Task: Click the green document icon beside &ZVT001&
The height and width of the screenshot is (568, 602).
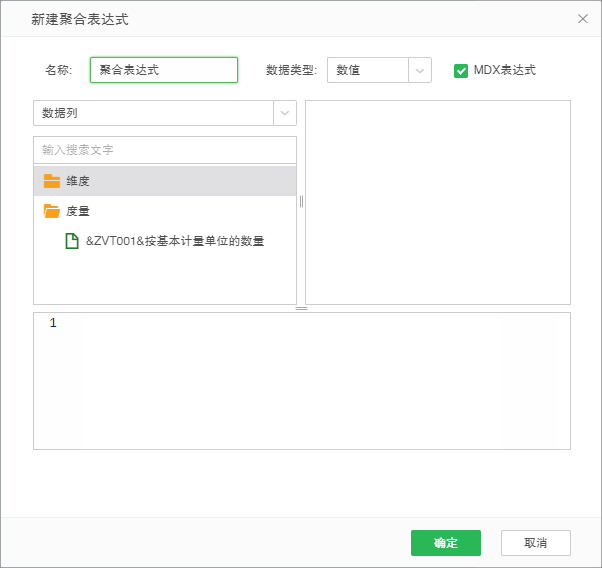Action: [72, 241]
